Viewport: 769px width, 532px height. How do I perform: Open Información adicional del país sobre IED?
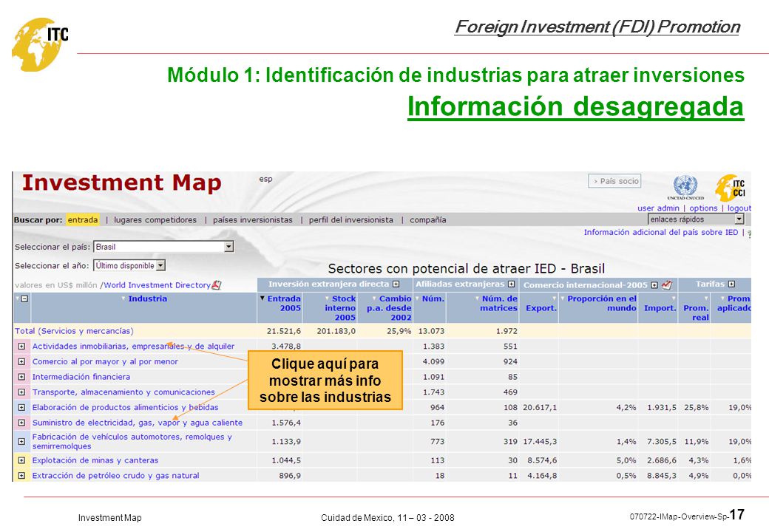(660, 232)
